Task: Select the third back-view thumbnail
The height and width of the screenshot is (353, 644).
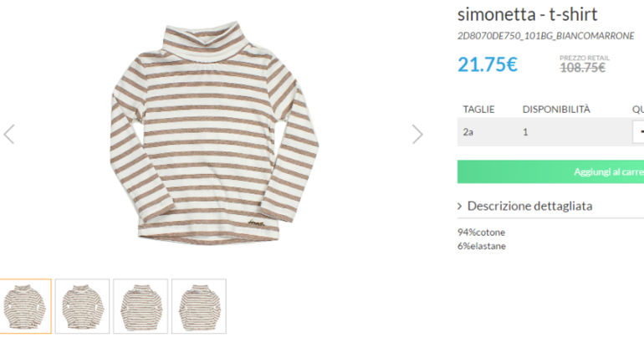Action: click(x=141, y=306)
